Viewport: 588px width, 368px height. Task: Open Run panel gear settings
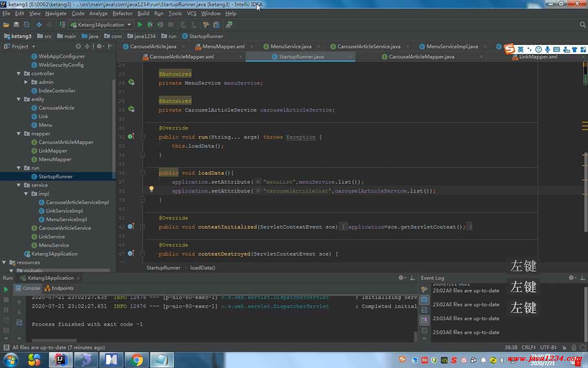click(x=402, y=278)
